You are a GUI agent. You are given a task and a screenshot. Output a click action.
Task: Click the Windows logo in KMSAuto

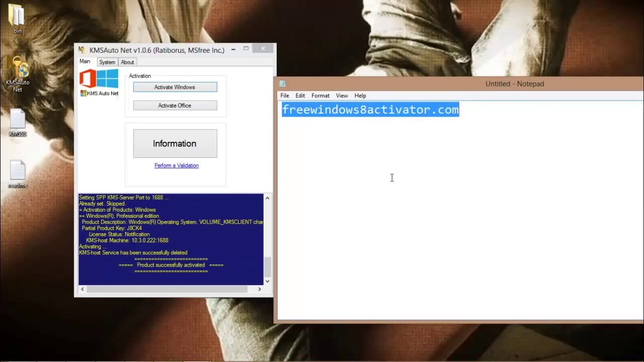107,79
